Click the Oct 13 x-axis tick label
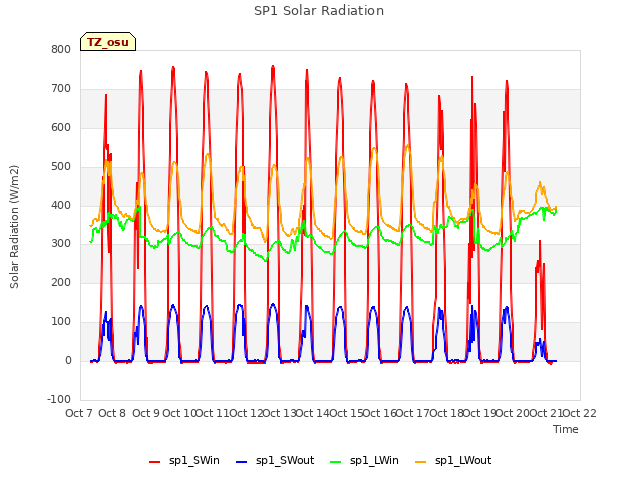This screenshot has width=640, height=480. [279, 413]
